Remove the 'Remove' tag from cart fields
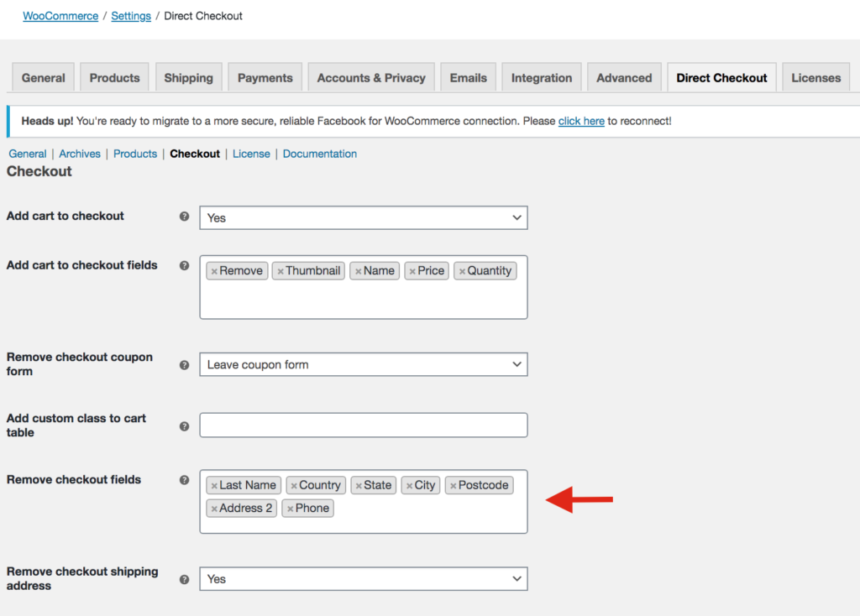 tap(214, 271)
